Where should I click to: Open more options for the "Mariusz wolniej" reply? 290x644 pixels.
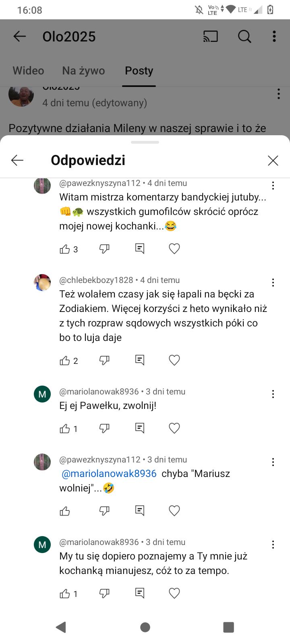(x=273, y=462)
